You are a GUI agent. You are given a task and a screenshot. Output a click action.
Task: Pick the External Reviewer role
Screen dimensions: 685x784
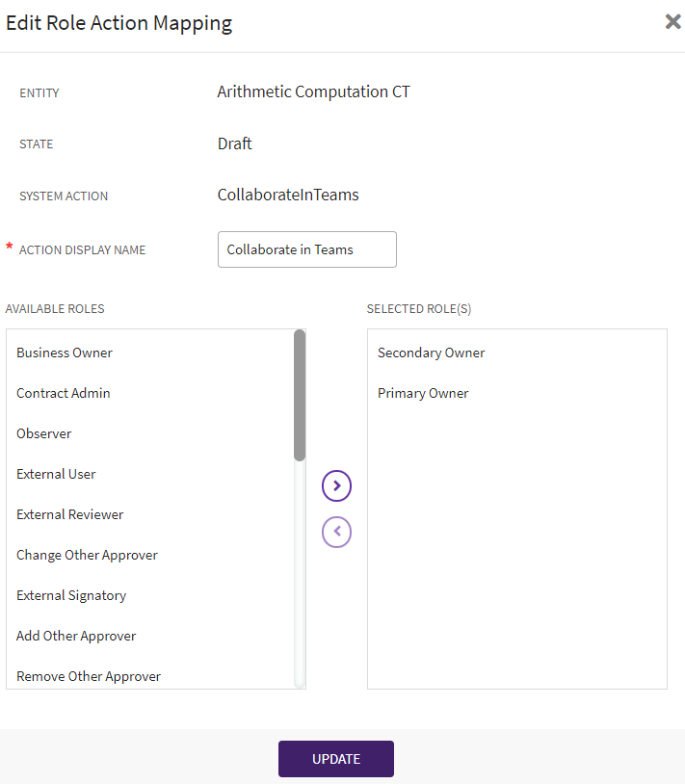(x=70, y=514)
